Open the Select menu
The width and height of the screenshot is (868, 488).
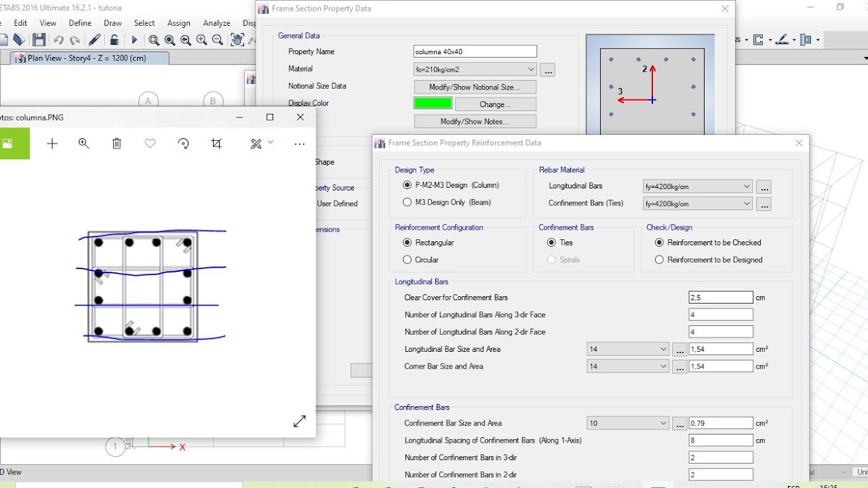coord(144,23)
